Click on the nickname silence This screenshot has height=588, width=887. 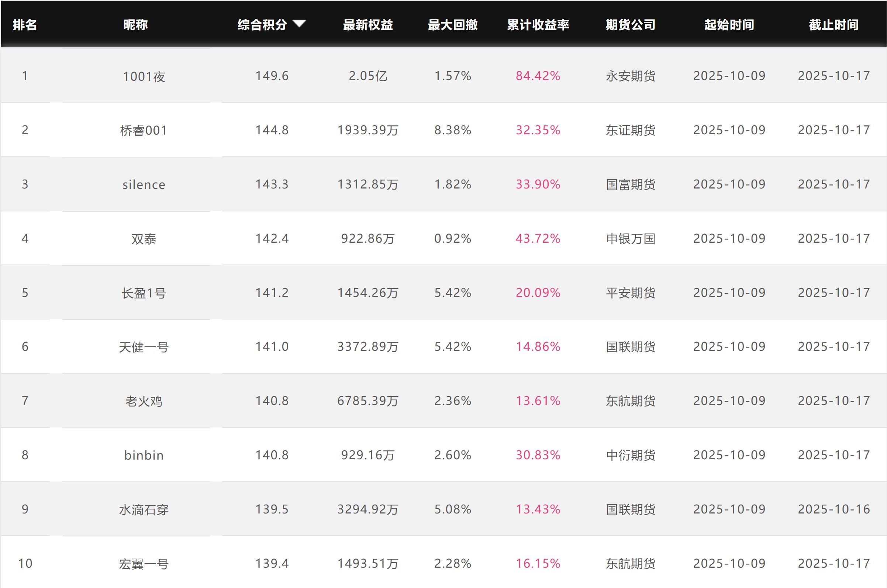(x=144, y=184)
